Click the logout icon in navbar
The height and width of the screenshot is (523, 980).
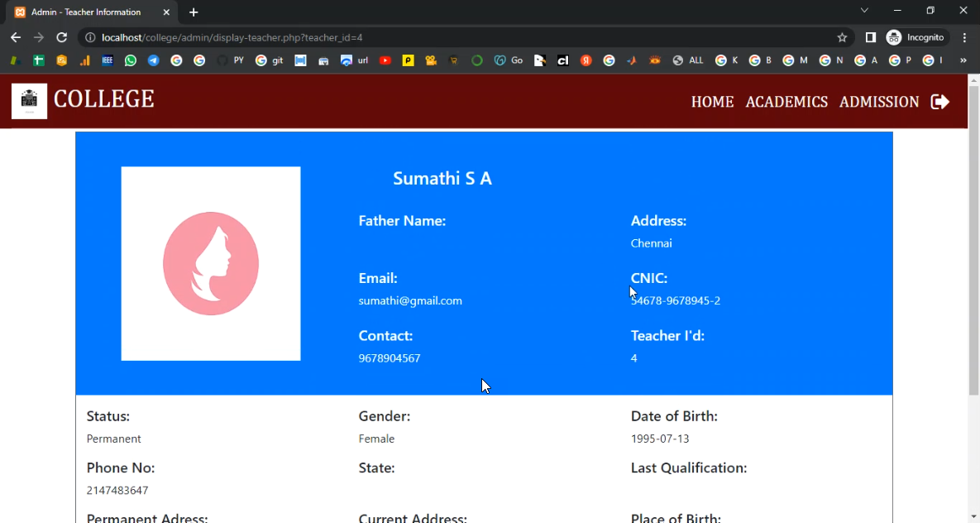point(939,102)
